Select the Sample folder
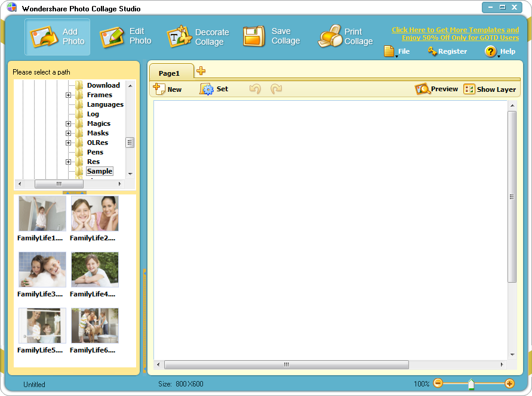Screen dimensions: 532x396 99,171
